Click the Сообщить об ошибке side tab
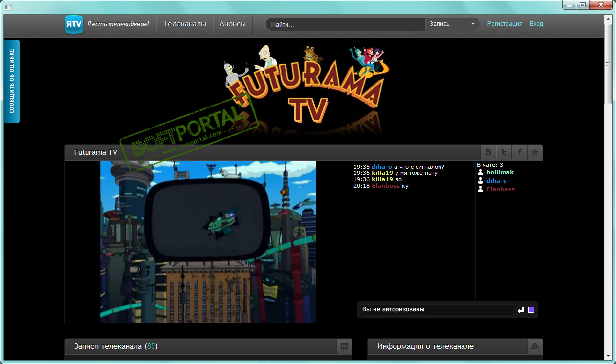The height and width of the screenshot is (364, 616). point(12,81)
